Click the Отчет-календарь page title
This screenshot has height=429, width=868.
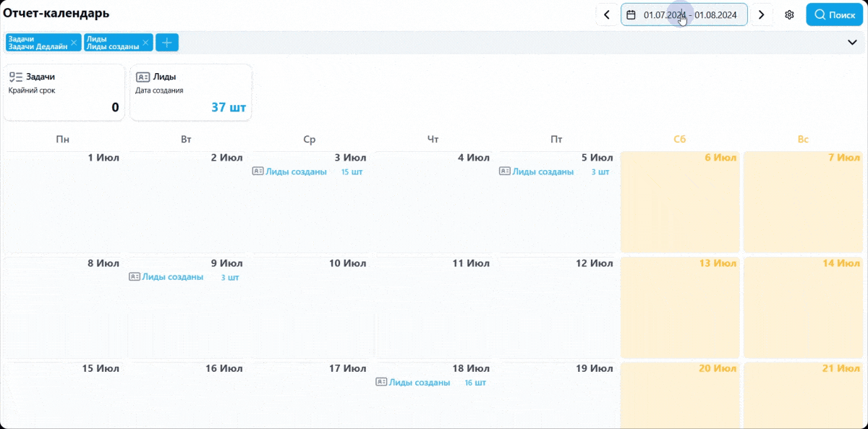56,13
